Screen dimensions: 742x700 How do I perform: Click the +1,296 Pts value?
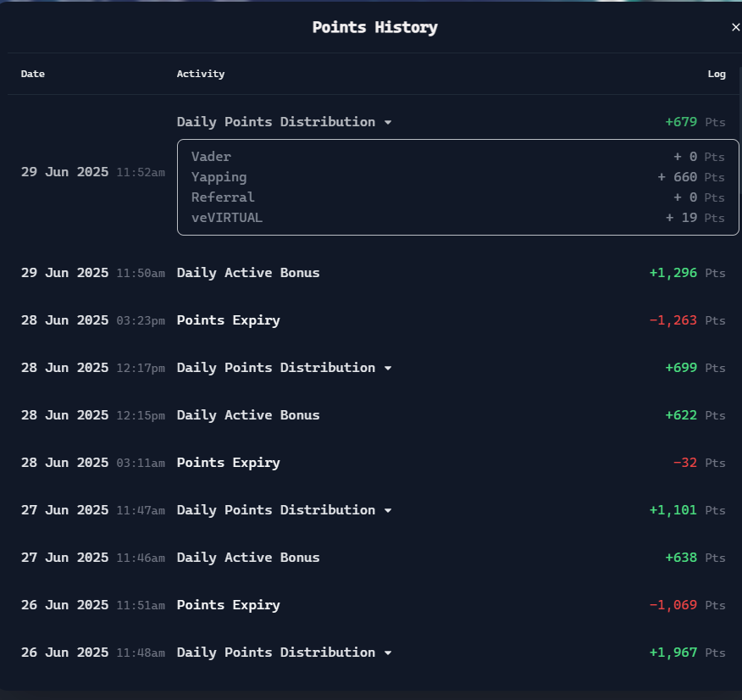[x=687, y=273]
